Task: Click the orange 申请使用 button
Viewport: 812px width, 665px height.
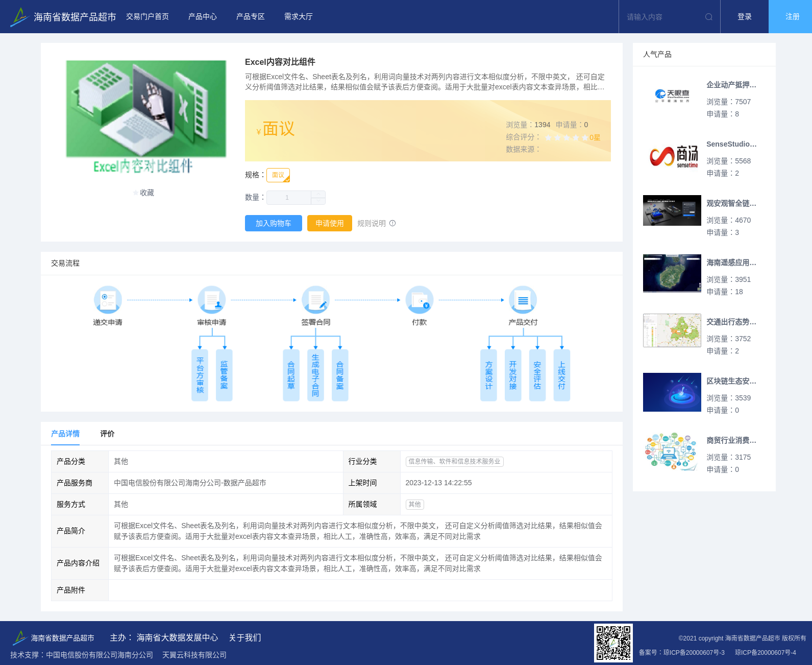Action: click(x=330, y=223)
